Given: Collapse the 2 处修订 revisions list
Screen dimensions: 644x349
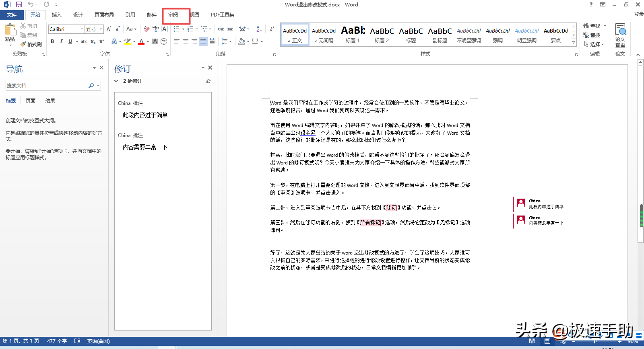Looking at the screenshot, I should coord(116,81).
